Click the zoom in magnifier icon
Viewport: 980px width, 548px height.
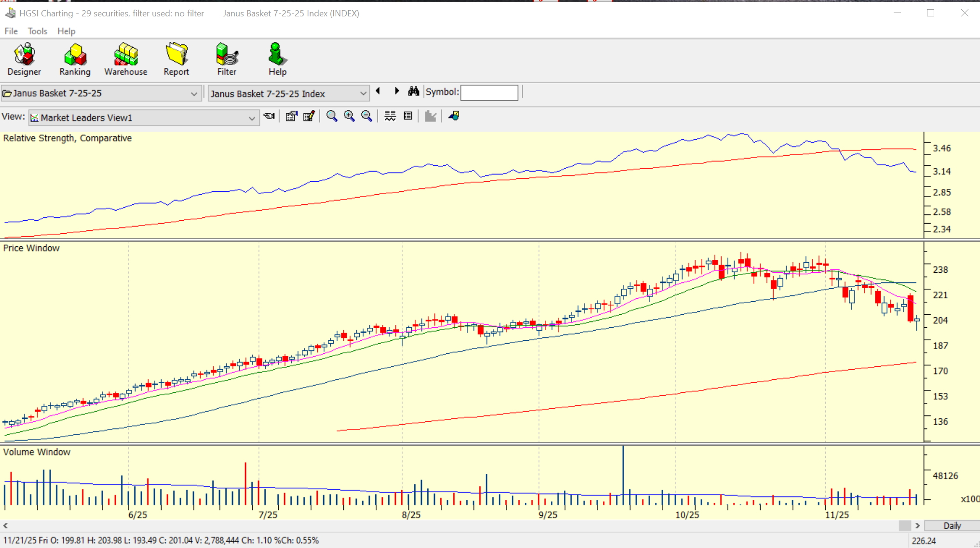tap(349, 116)
